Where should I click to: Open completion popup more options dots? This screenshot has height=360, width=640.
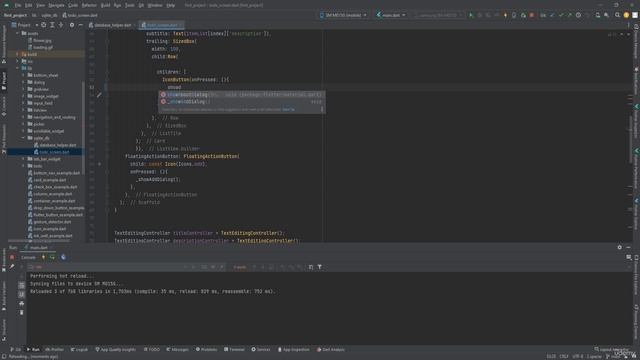[x=322, y=109]
